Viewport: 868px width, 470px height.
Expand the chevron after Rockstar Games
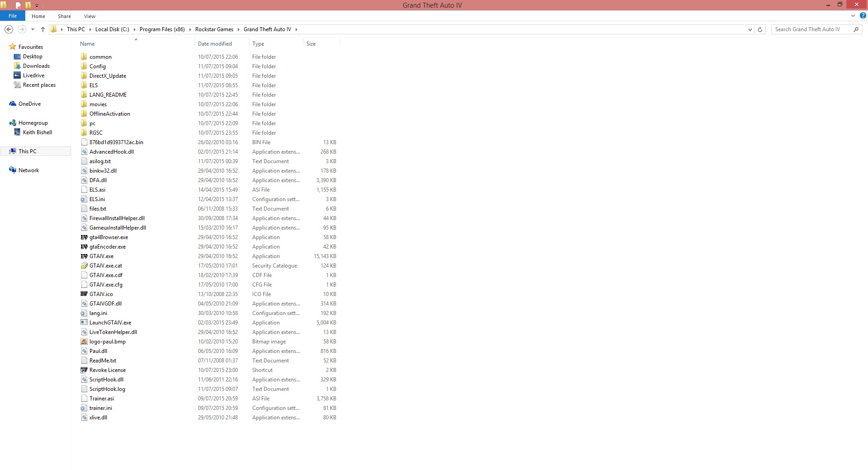238,29
